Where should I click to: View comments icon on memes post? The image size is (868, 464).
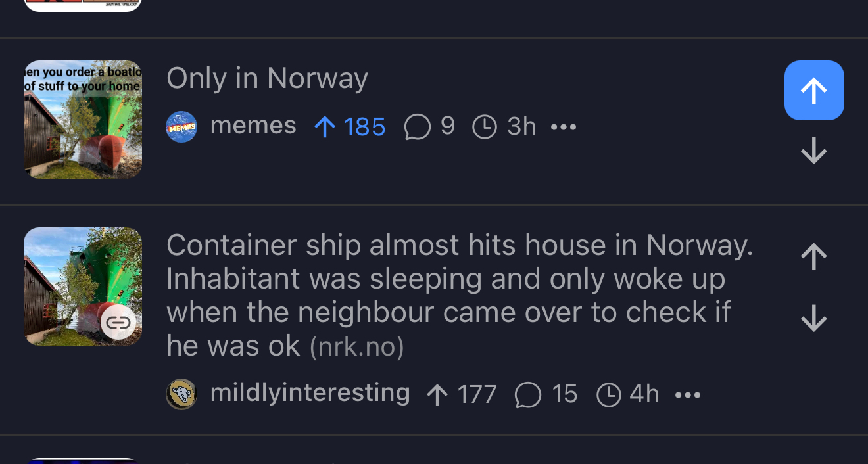[418, 127]
